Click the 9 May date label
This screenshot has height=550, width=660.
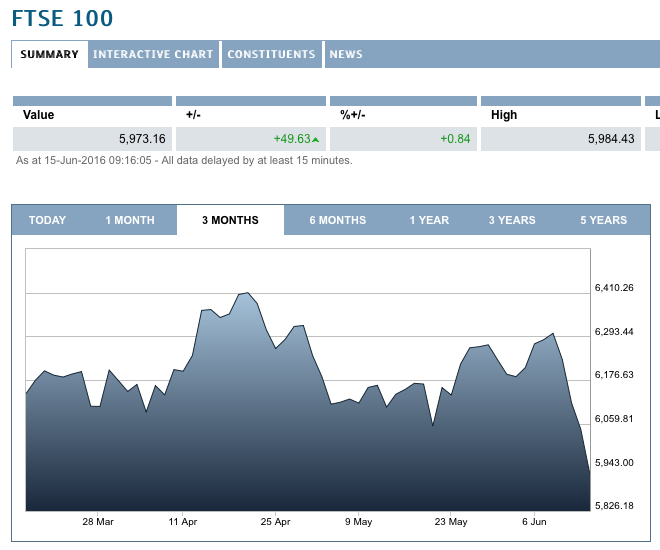coord(359,522)
